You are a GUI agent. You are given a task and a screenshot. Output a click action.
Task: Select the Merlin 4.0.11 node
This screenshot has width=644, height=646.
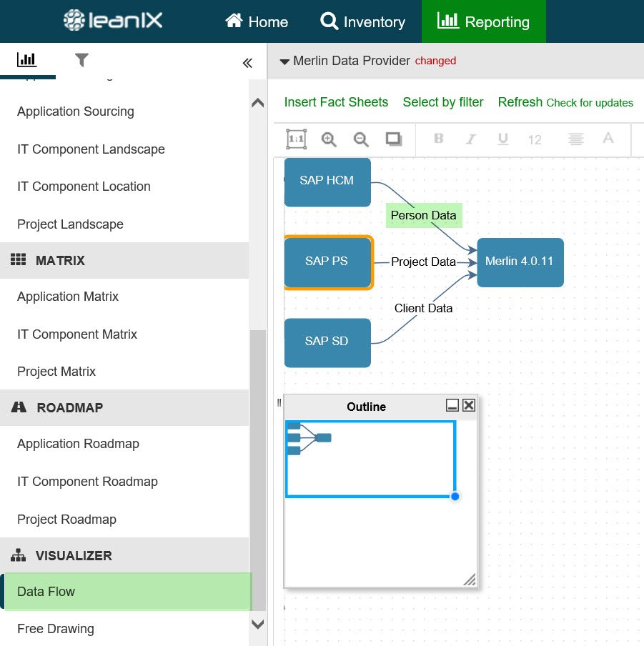[520, 262]
